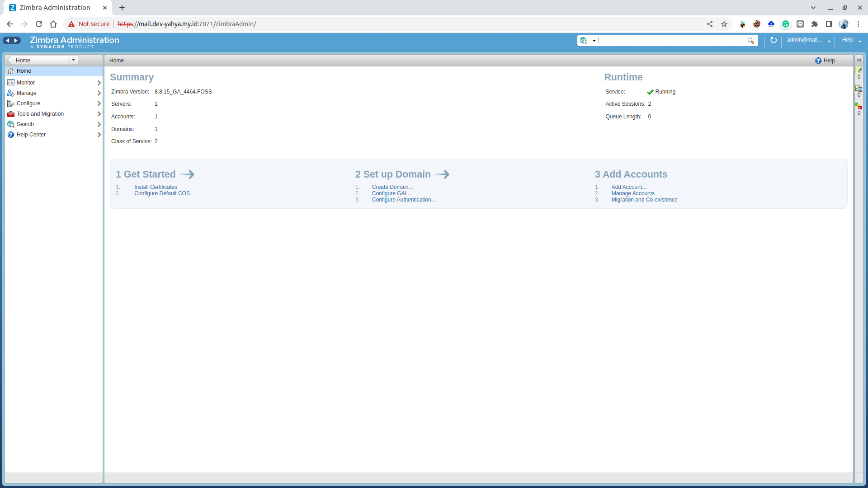Open the Add Account... link
This screenshot has height=488, width=868.
tap(629, 187)
